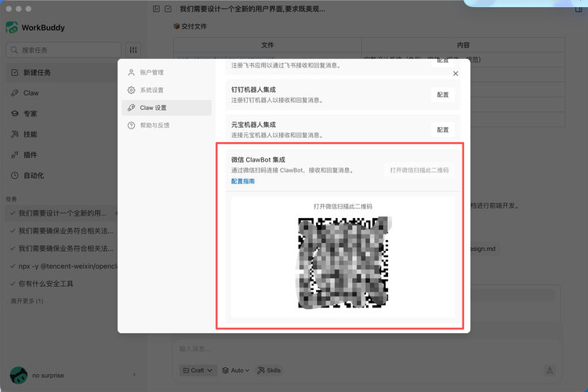This screenshot has width=588, height=392.
Task: Expand the Auto model dropdown
Action: (x=235, y=370)
